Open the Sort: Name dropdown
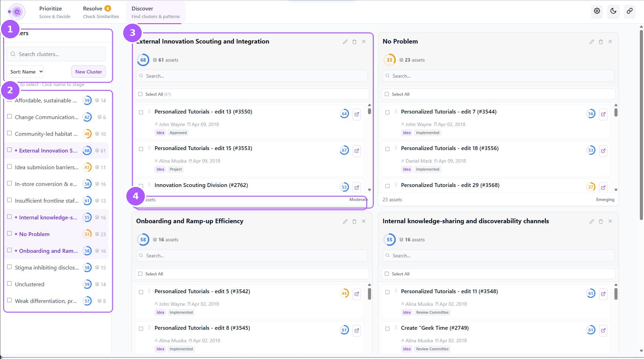644x359 pixels. coord(25,72)
